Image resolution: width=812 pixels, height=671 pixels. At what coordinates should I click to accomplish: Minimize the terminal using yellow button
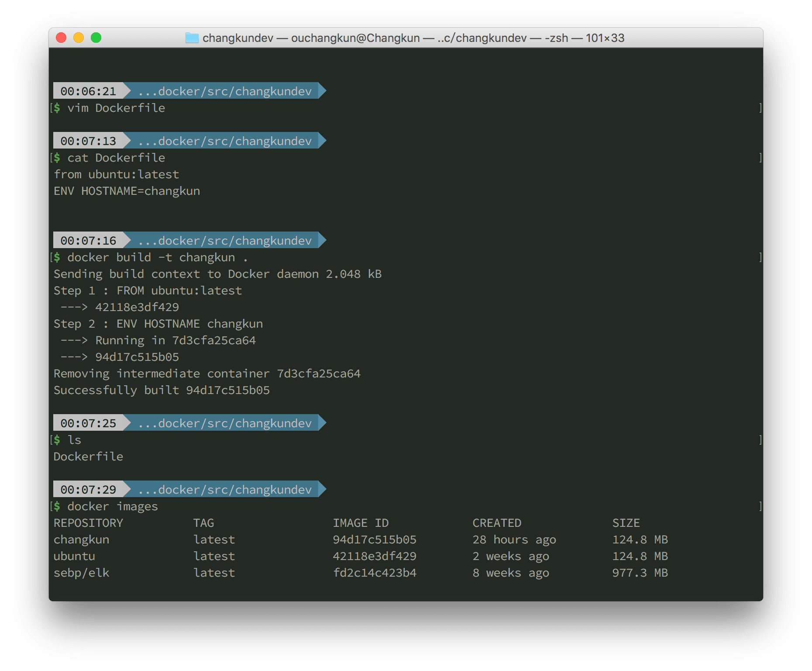pos(79,38)
